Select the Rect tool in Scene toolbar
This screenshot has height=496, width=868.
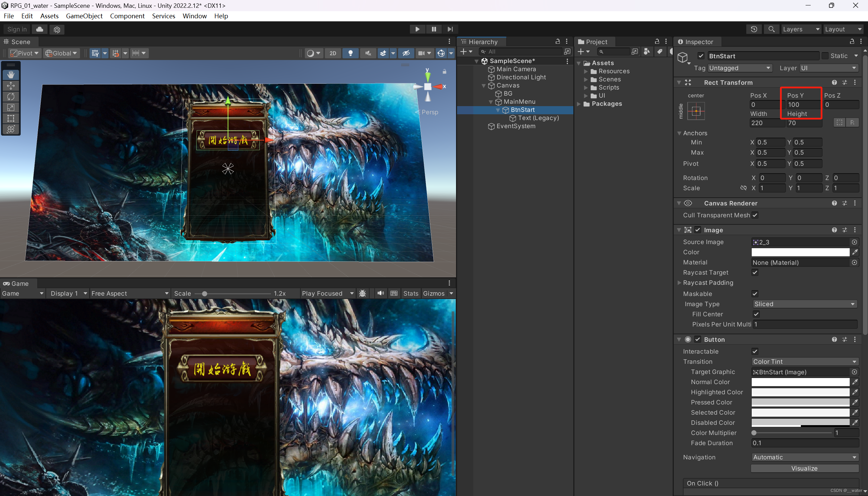click(x=11, y=118)
